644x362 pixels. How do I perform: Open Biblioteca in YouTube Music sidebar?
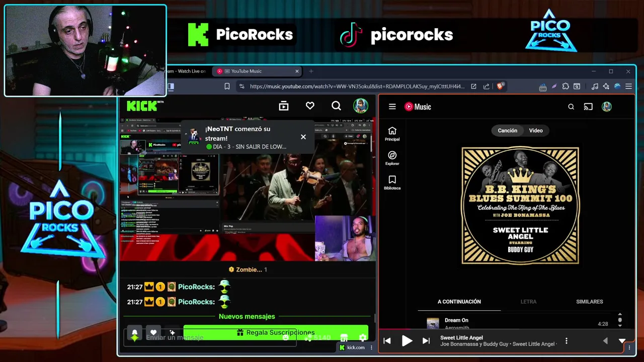pyautogui.click(x=392, y=183)
